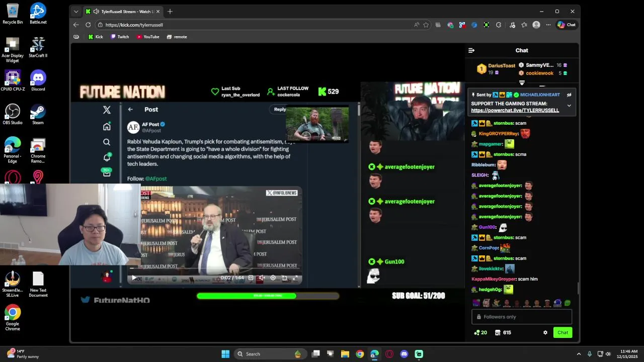Close the TylerRussell Stream tab
The image size is (644, 362).
point(157,12)
